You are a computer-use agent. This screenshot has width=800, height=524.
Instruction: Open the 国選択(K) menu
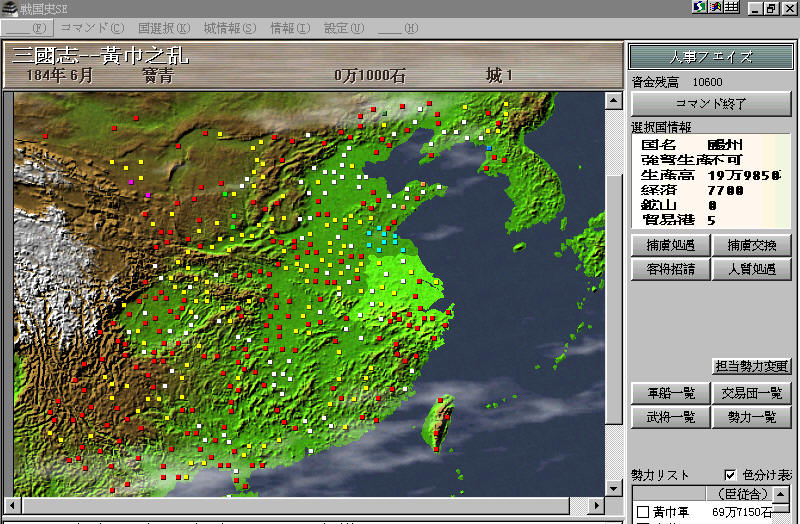164,27
